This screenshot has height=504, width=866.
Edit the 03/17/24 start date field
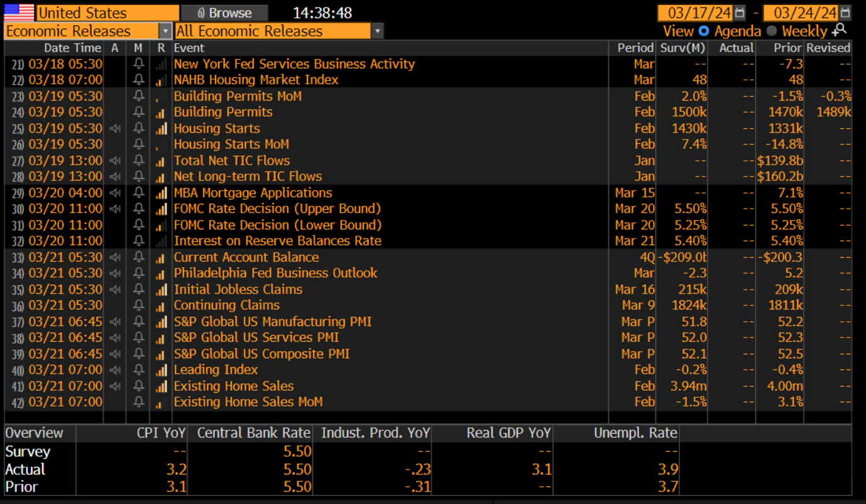(695, 13)
